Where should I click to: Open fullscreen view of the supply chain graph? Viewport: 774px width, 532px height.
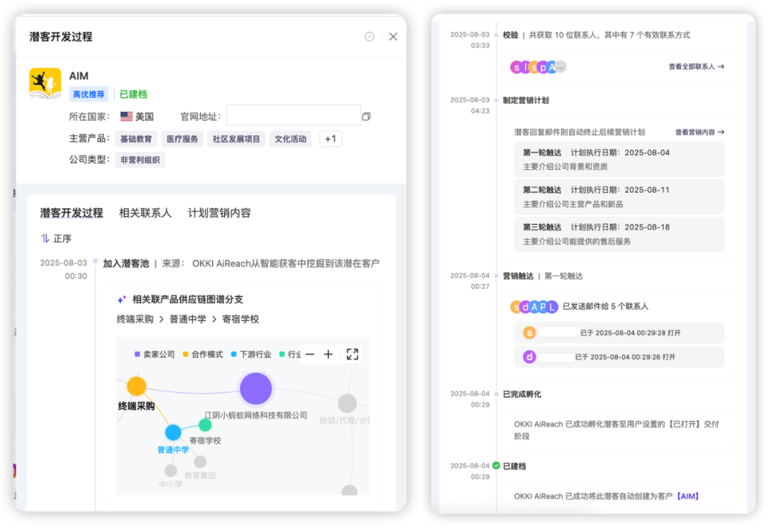[x=352, y=353]
